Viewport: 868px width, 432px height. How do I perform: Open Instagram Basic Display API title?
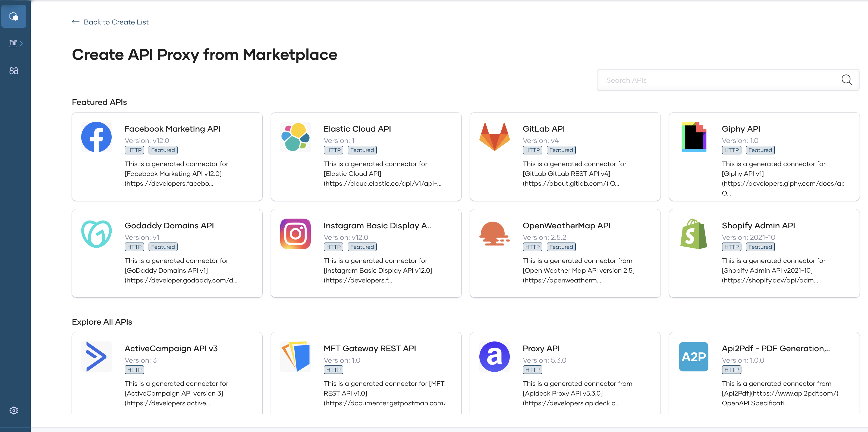click(x=378, y=226)
